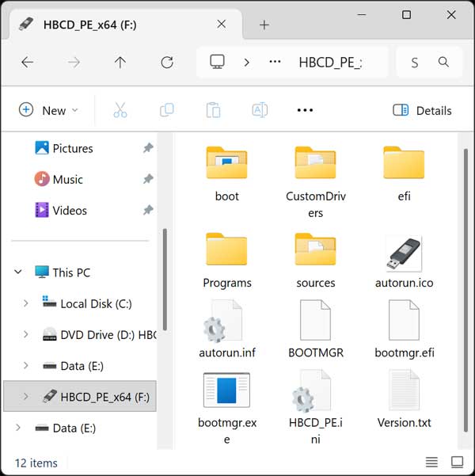This screenshot has height=476, width=475.
Task: Toggle the Details pane
Action: (x=422, y=111)
